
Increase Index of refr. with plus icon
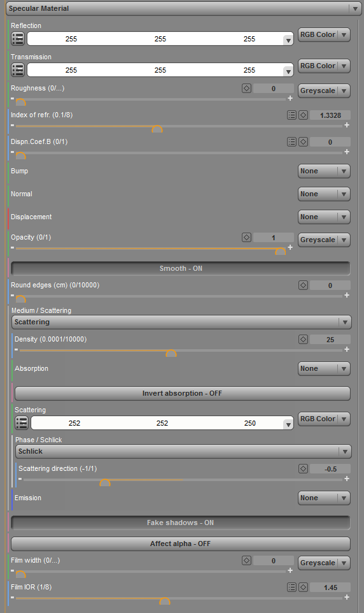tap(347, 125)
